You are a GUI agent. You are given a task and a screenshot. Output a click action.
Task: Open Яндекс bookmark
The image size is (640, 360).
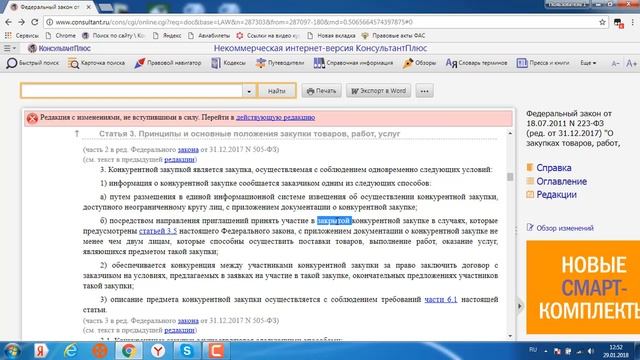tap(167, 36)
